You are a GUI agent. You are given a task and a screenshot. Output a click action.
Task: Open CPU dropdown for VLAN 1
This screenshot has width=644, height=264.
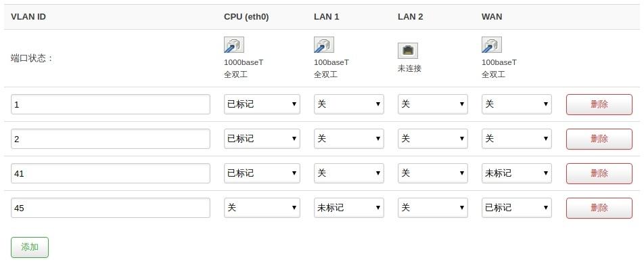point(262,104)
